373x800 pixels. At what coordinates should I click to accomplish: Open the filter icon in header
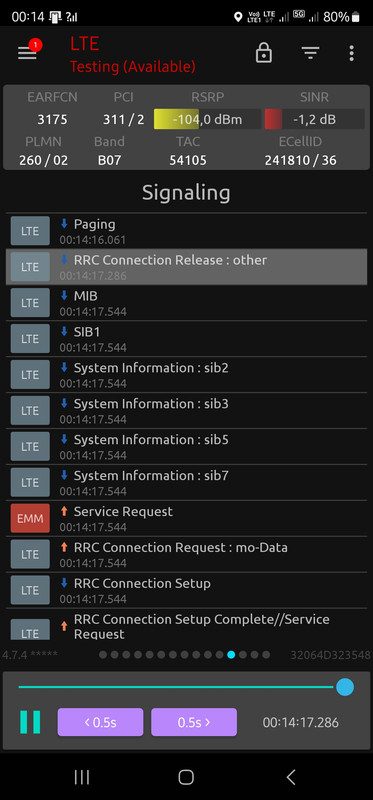pyautogui.click(x=310, y=53)
